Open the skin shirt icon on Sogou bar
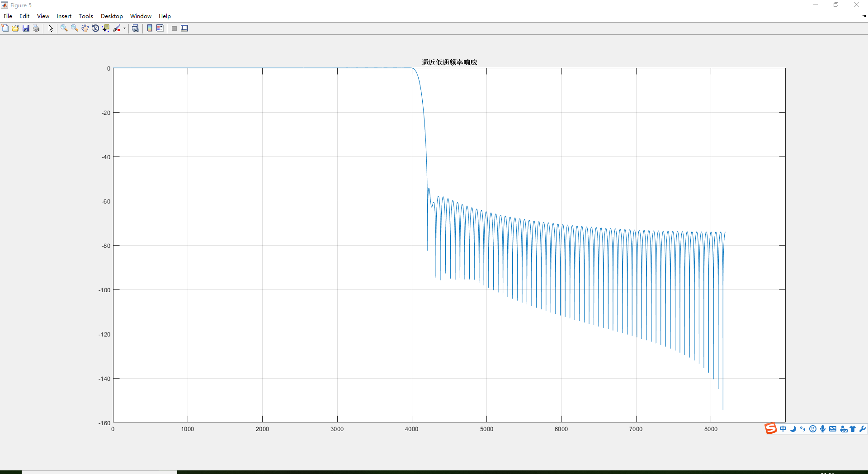This screenshot has height=474, width=868. pyautogui.click(x=853, y=429)
